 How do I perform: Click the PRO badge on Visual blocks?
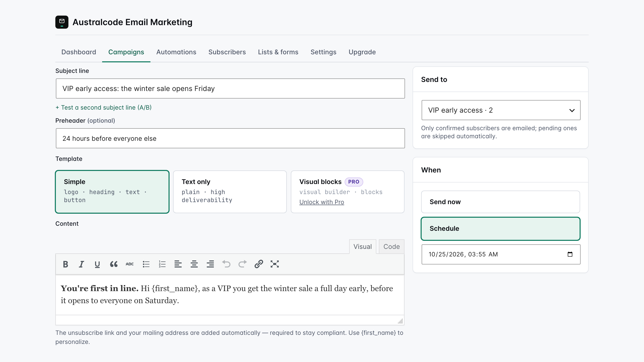click(354, 182)
